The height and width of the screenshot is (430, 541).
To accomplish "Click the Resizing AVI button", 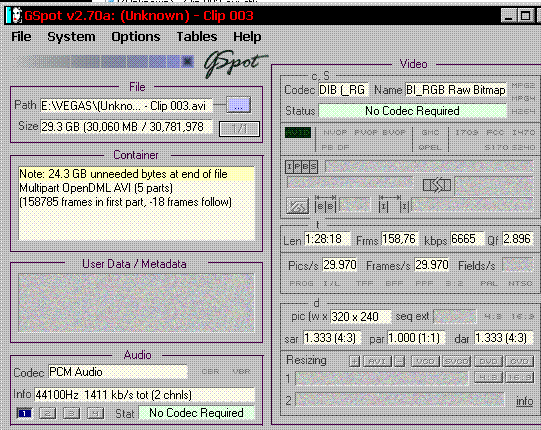I will pyautogui.click(x=377, y=361).
